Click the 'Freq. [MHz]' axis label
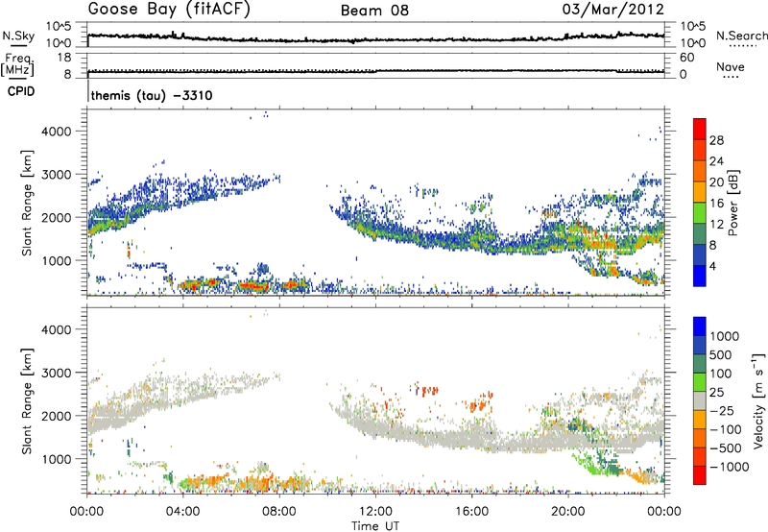Image resolution: width=768 pixels, height=532 pixels. [x=17, y=64]
